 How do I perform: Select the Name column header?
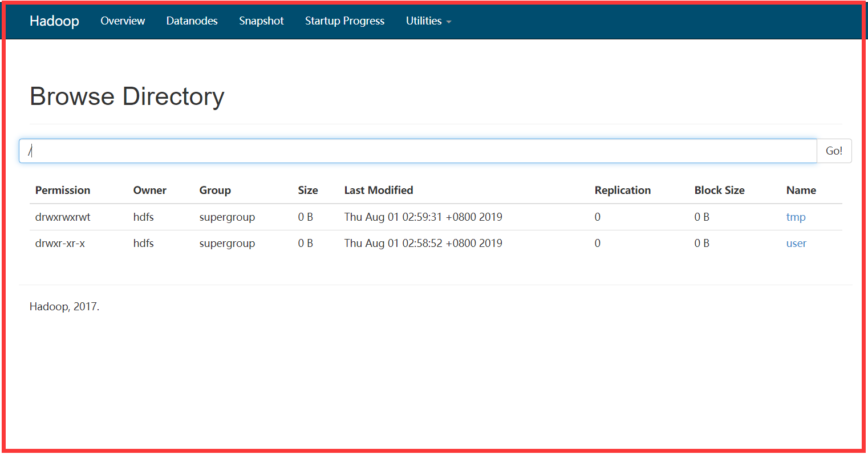click(801, 190)
